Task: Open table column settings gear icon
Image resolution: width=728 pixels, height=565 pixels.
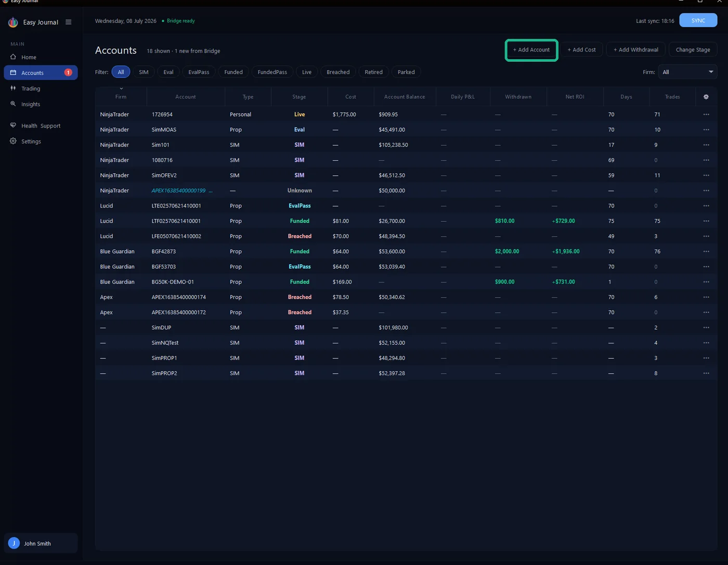Action: [706, 97]
